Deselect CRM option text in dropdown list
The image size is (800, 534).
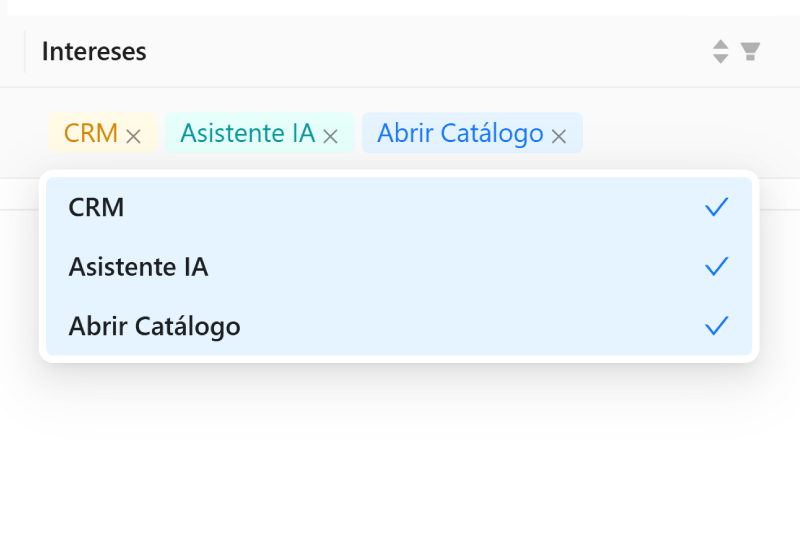(x=96, y=207)
